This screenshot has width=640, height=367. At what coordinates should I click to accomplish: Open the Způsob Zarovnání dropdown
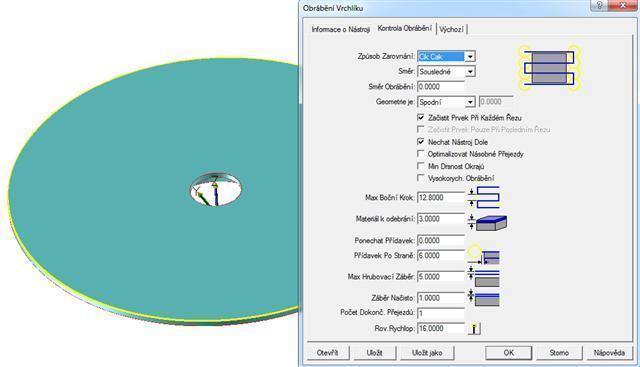(x=470, y=56)
